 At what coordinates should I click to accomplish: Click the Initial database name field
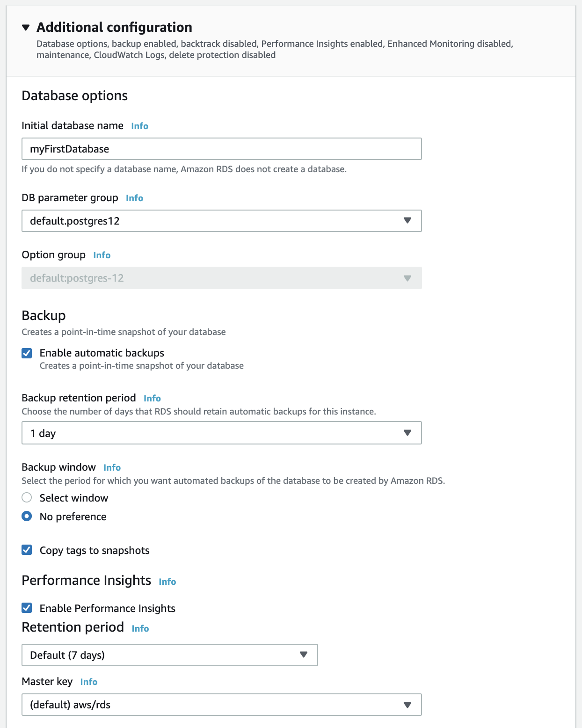[221, 149]
